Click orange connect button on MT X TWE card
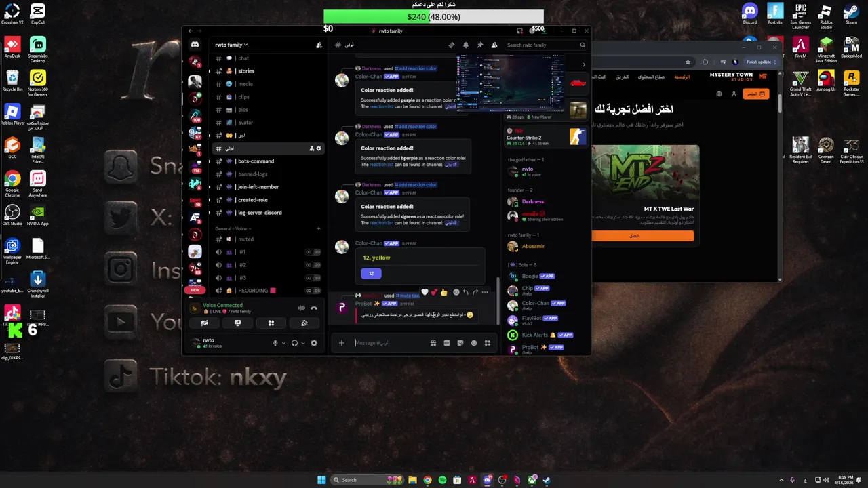Viewport: 868px width, 488px height. tap(643, 235)
